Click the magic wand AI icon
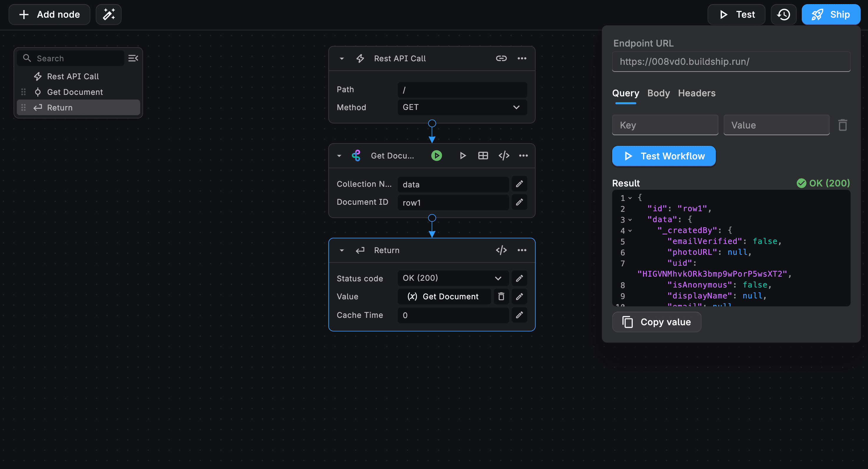 tap(108, 14)
